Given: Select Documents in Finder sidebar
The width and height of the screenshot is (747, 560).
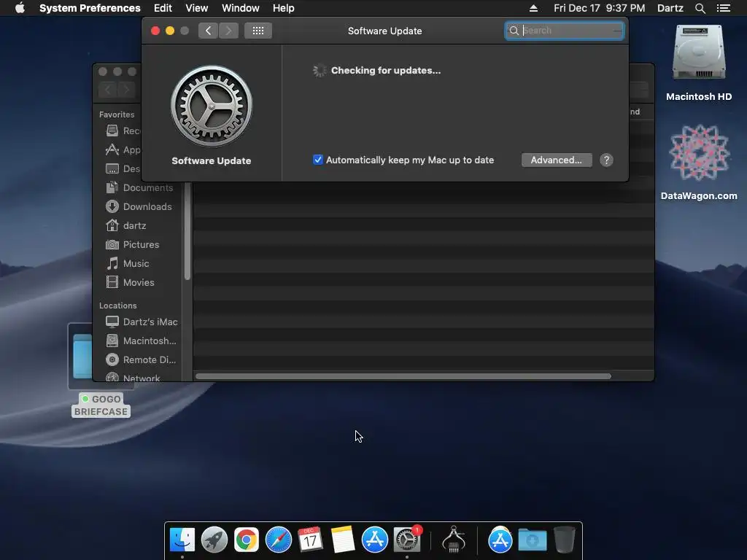Looking at the screenshot, I should 139,187.
